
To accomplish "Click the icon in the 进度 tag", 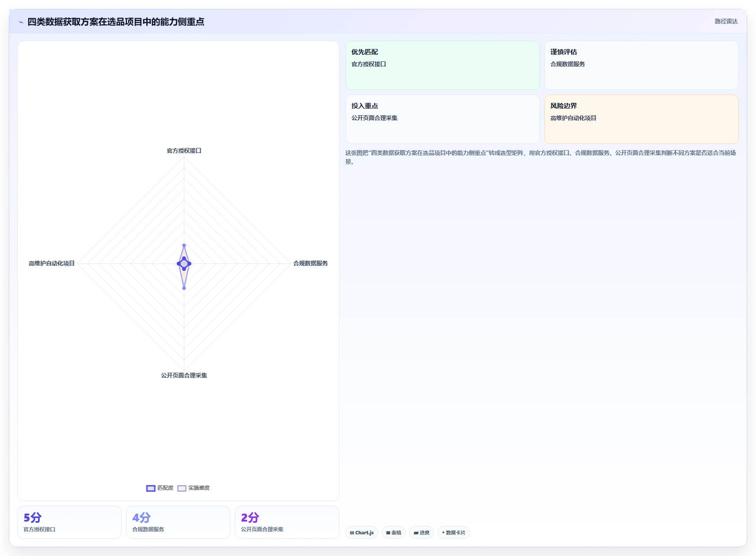I will 416,533.
